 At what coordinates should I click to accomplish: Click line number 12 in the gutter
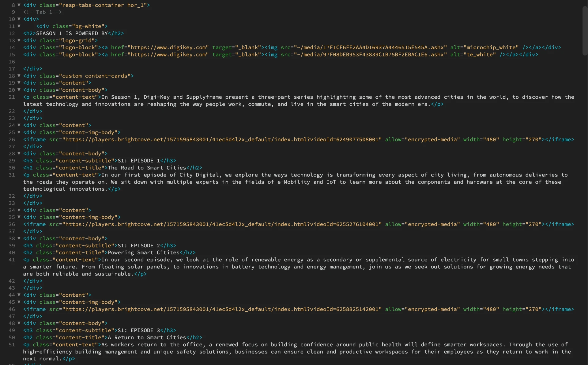coord(12,33)
